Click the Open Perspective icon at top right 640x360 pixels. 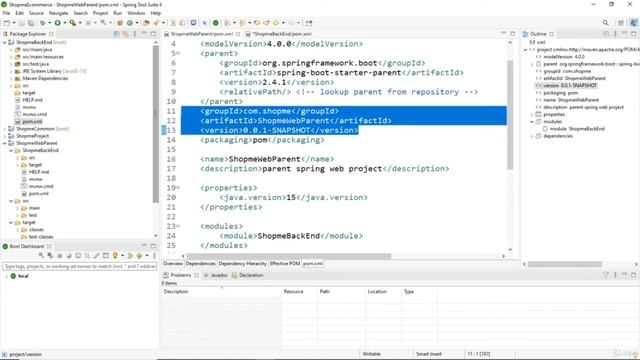click(621, 23)
